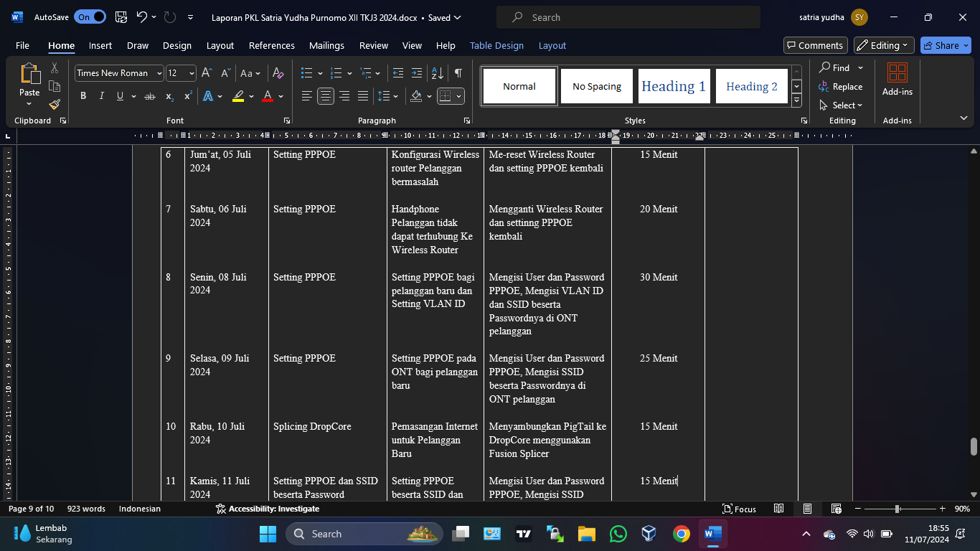Click the Search box in title bar
980x551 pixels.
628,17
